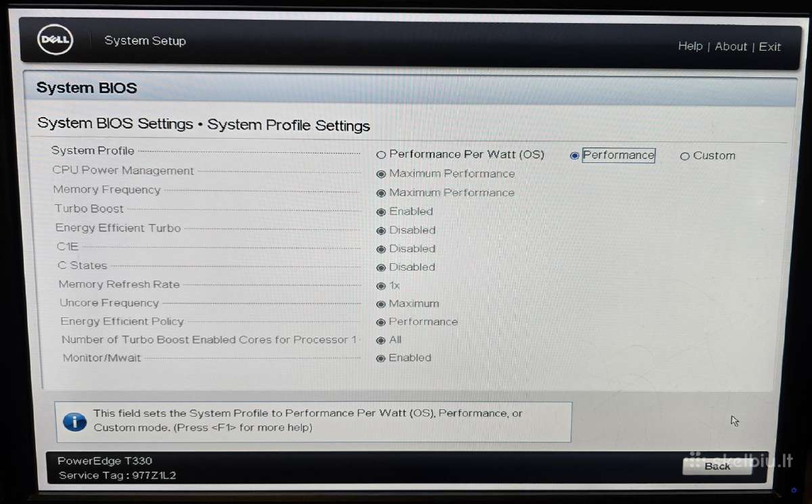Open the About link

point(731,47)
